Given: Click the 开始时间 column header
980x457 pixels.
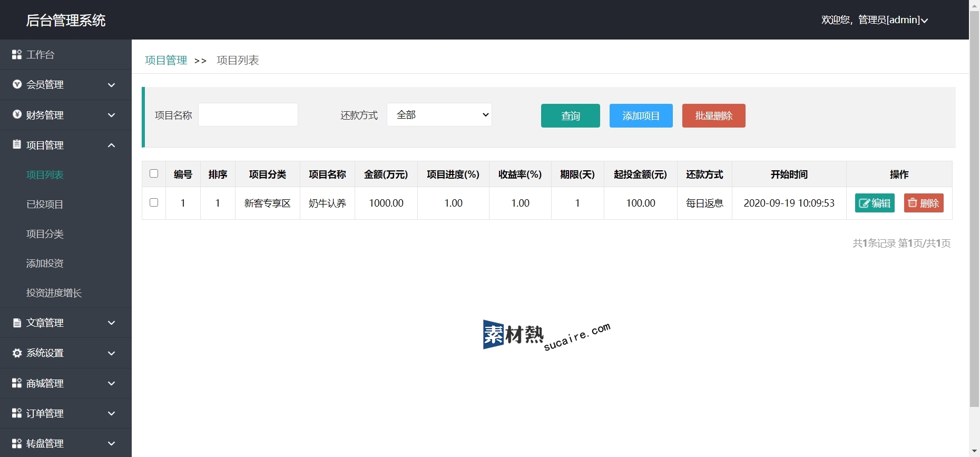Looking at the screenshot, I should (789, 174).
